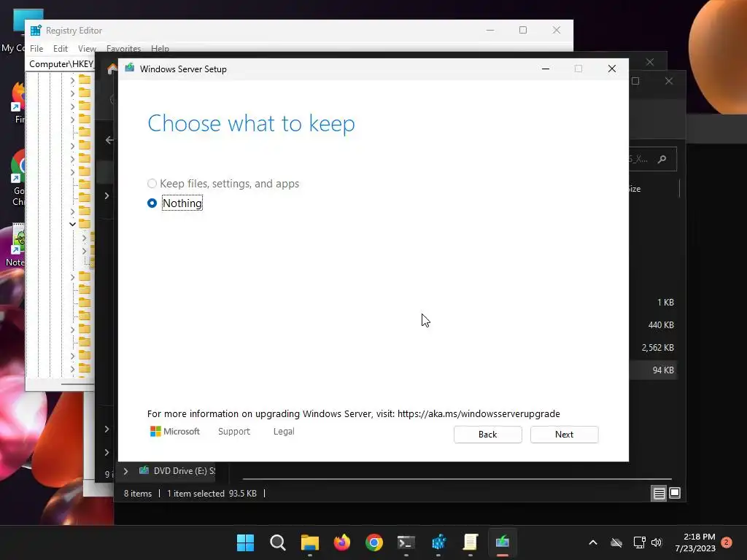Click the cloud sync tray icon
This screenshot has width=747, height=560.
pos(616,542)
